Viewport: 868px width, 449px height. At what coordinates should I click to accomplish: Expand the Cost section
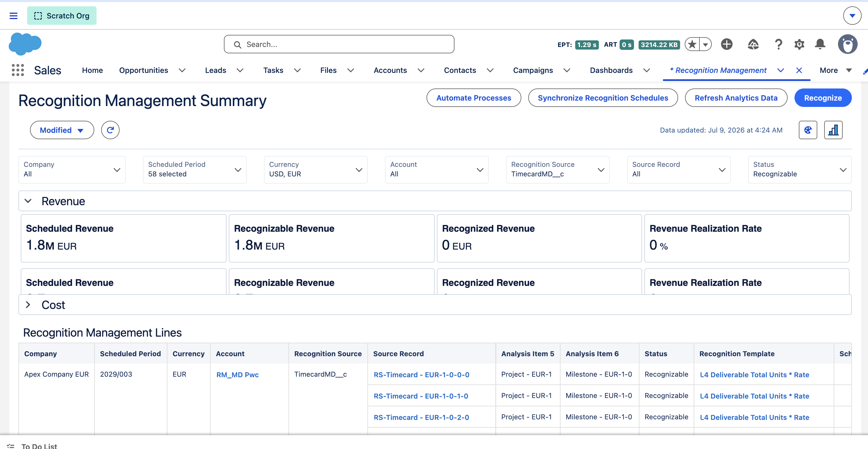click(28, 305)
